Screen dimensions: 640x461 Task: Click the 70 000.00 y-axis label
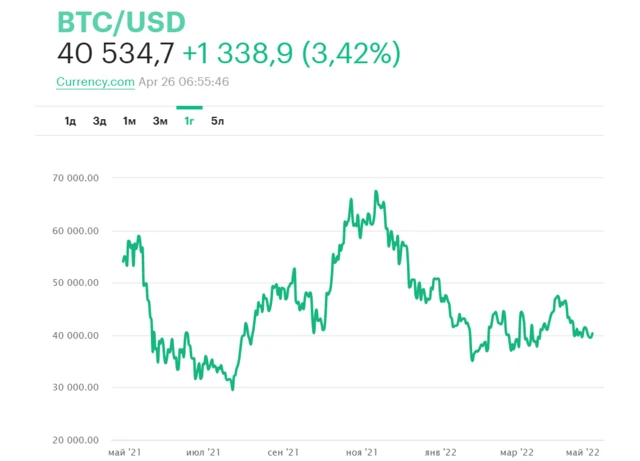pyautogui.click(x=80, y=178)
